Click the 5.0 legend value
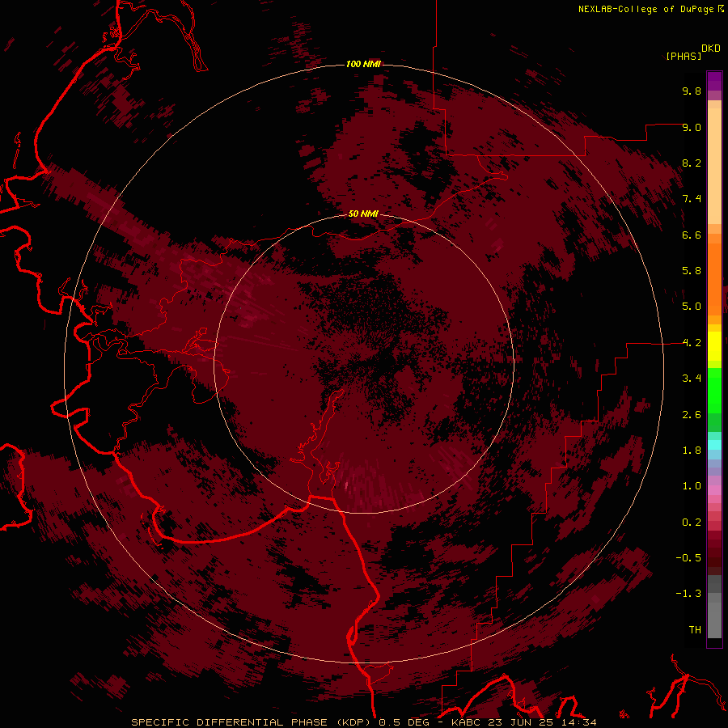This screenshot has height=728, width=728. click(x=692, y=307)
